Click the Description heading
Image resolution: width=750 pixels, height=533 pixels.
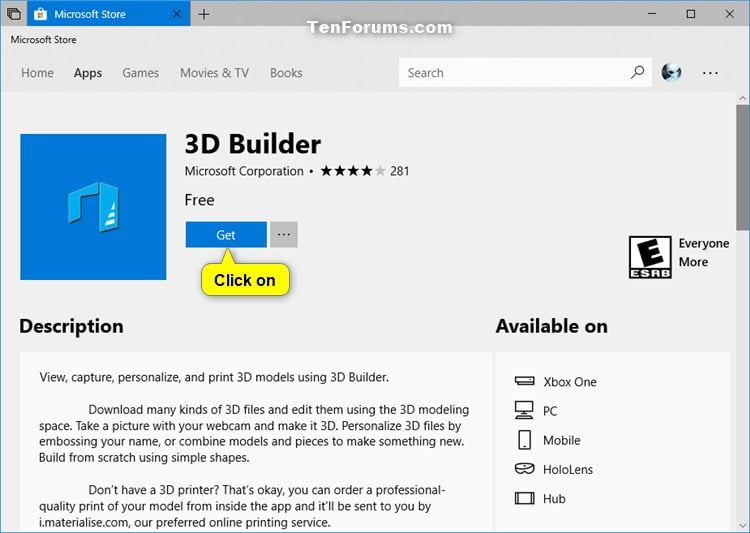coord(71,326)
